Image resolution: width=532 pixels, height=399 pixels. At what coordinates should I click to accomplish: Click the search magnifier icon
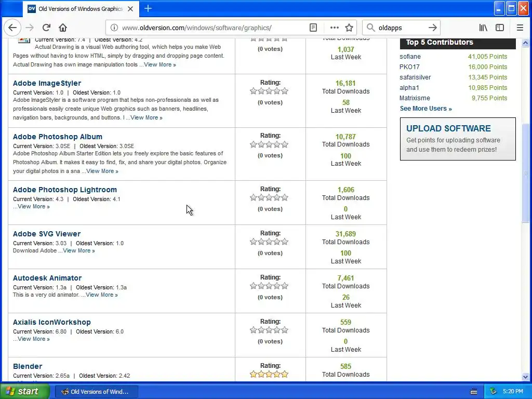click(x=371, y=28)
